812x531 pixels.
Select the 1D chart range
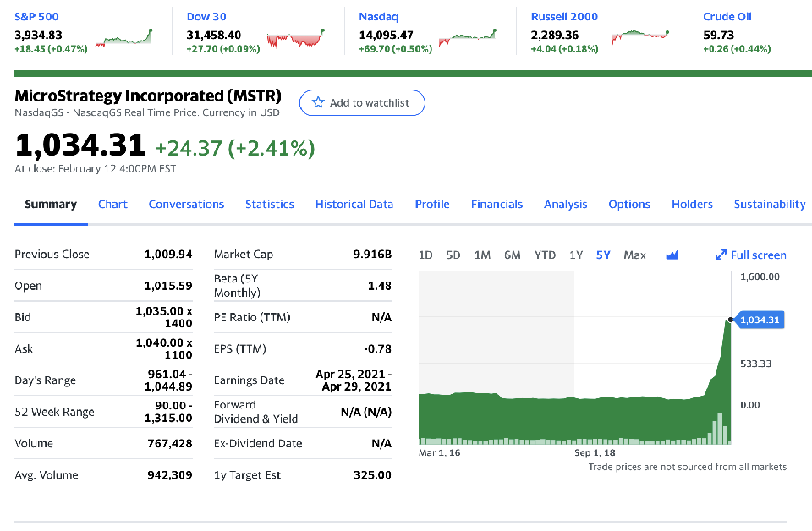(425, 255)
